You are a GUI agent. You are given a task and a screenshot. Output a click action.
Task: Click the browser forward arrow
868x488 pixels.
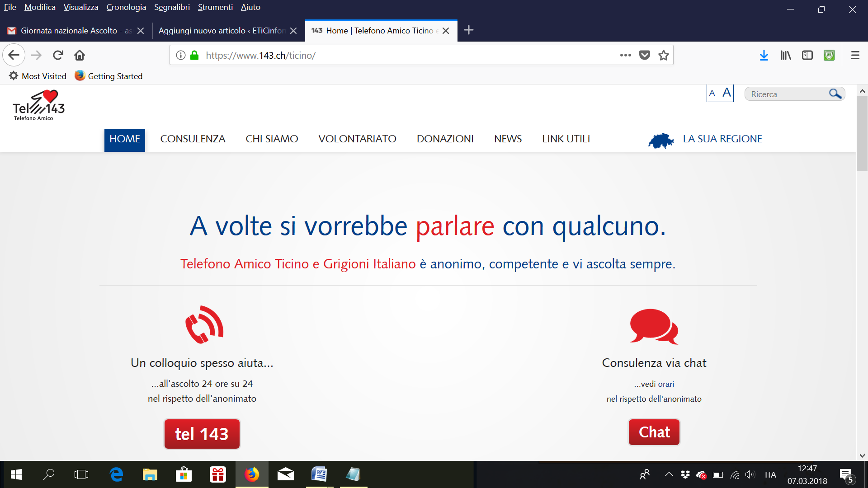pos(36,55)
